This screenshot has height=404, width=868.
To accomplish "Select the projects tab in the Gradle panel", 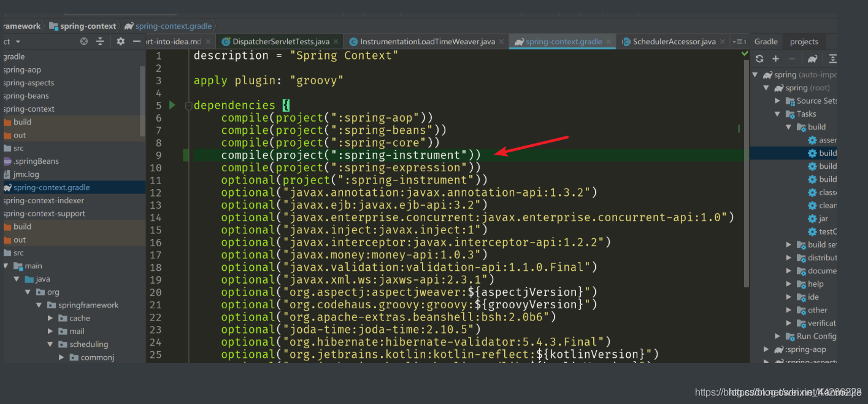I will point(804,42).
